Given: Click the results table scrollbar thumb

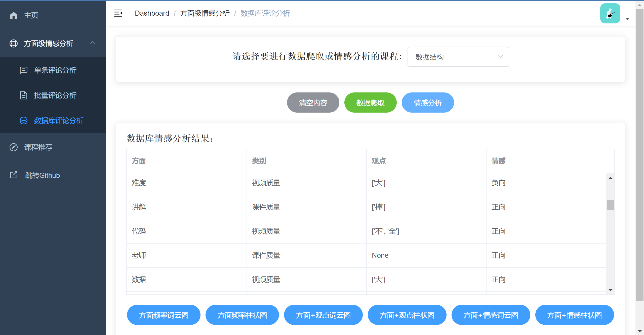Looking at the screenshot, I should click(x=610, y=205).
